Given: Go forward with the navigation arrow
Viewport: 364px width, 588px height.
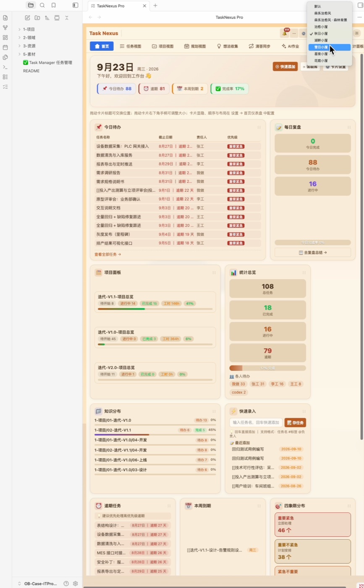Looking at the screenshot, I should 99,17.
